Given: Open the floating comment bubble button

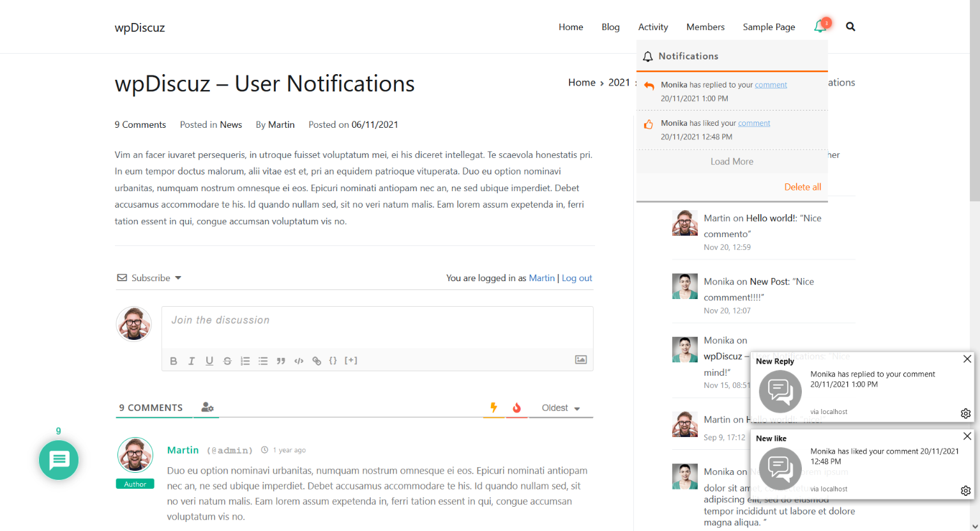Looking at the screenshot, I should pyautogui.click(x=59, y=460).
